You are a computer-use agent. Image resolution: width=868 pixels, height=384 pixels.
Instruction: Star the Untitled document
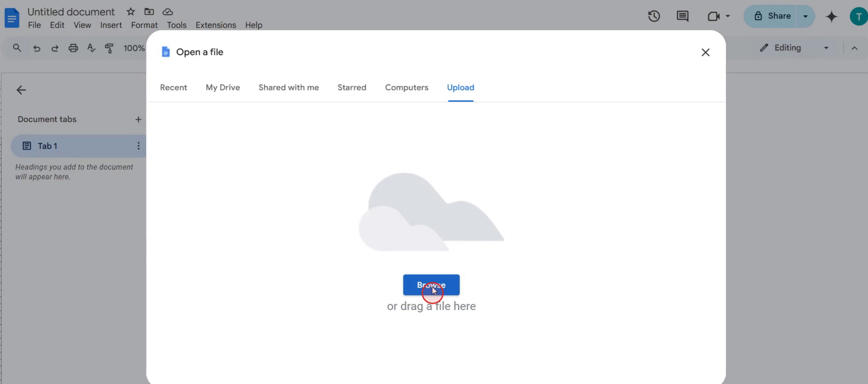pyautogui.click(x=131, y=12)
